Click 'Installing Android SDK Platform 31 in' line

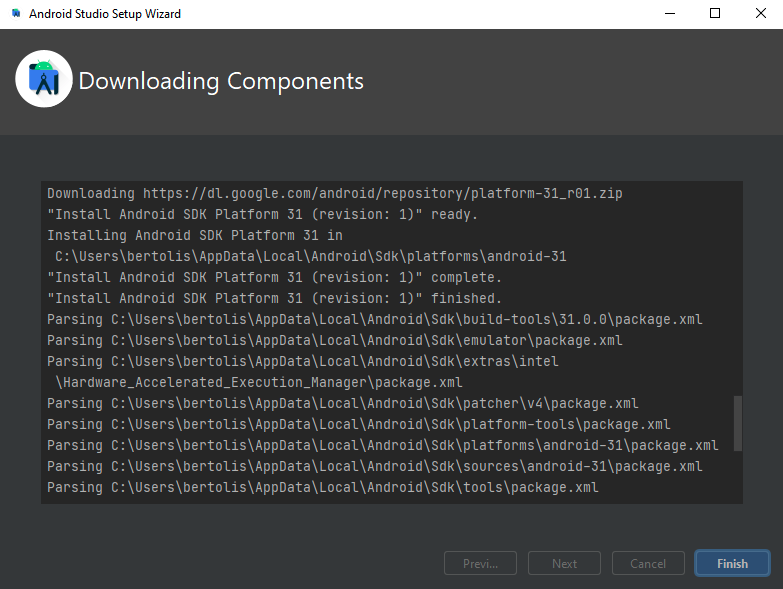[195, 236]
